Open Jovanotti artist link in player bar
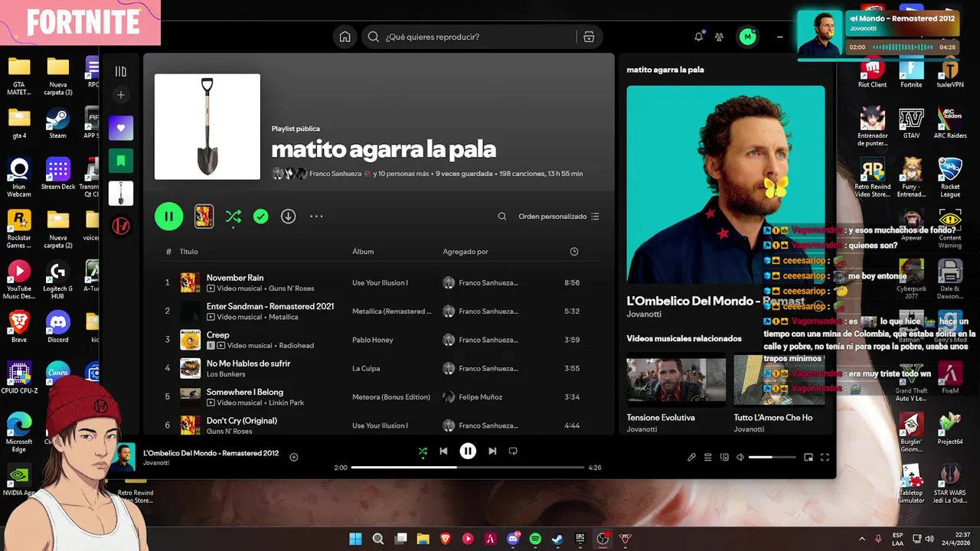The height and width of the screenshot is (551, 980). [156, 463]
